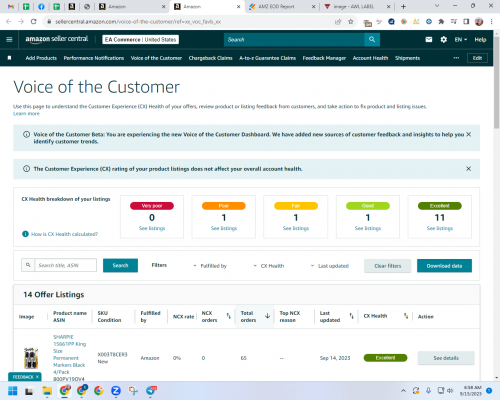Open the How is CX Health calculated link

tap(64, 234)
